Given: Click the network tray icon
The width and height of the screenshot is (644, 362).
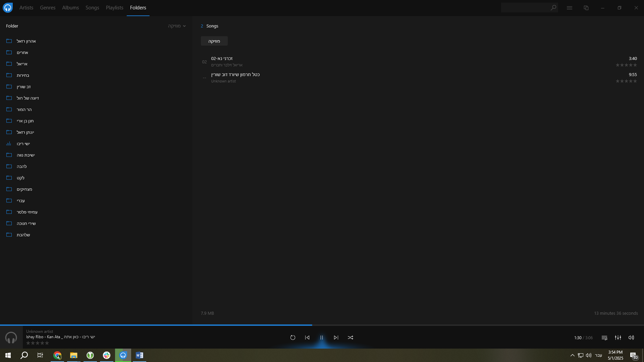Looking at the screenshot, I should tap(581, 355).
